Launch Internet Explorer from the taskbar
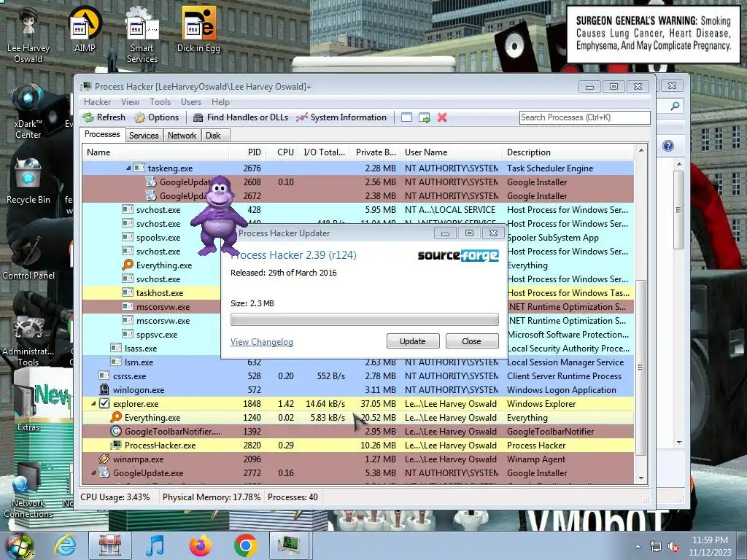The image size is (747, 560). tap(65, 545)
